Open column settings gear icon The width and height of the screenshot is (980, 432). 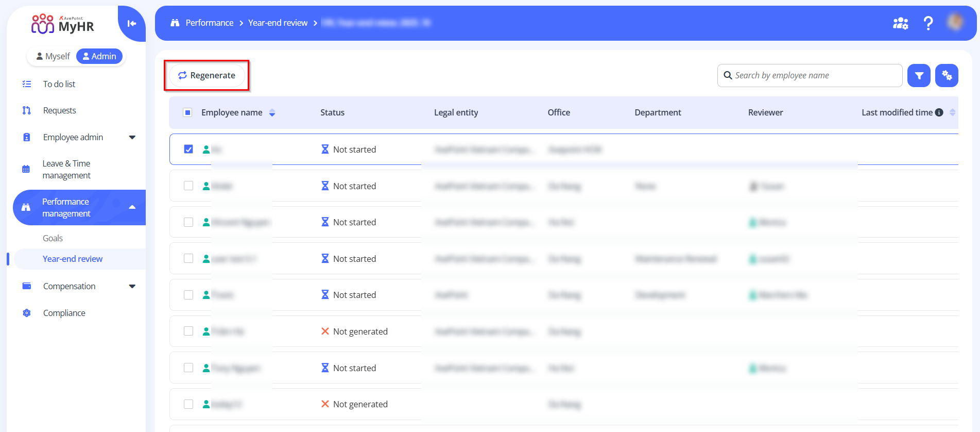pos(947,76)
